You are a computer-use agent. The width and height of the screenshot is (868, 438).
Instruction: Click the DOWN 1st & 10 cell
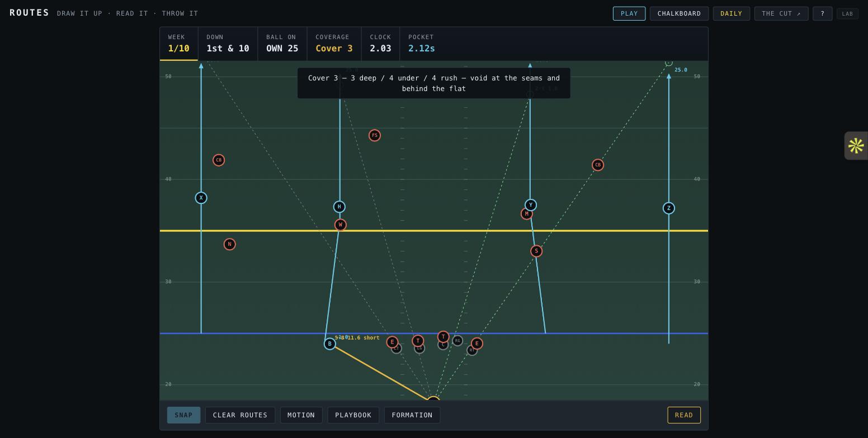228,44
